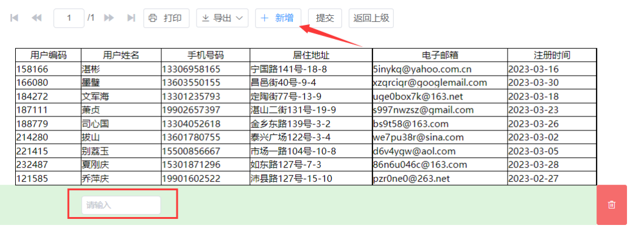Jump to last page icon

point(131,18)
